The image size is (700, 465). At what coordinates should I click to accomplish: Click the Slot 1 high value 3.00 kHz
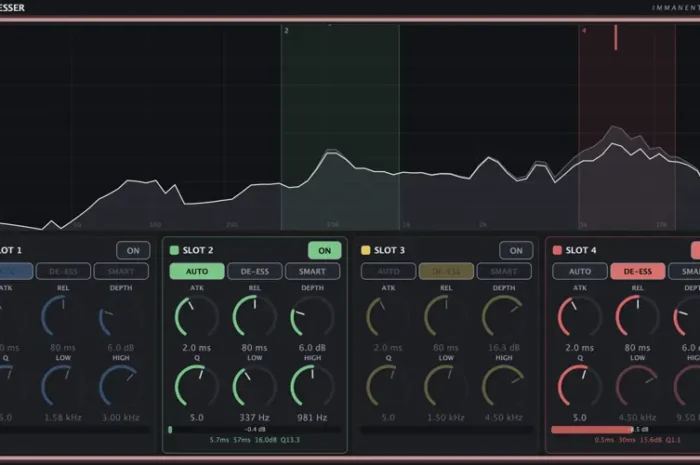click(x=121, y=418)
